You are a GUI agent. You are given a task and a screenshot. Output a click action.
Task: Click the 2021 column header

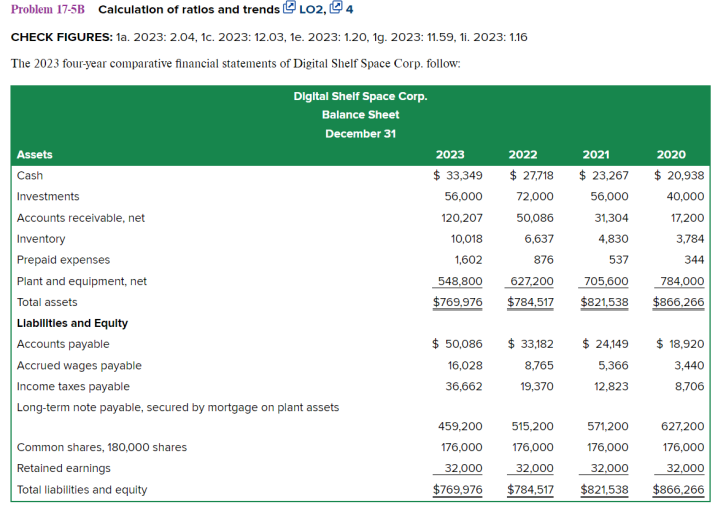point(596,155)
